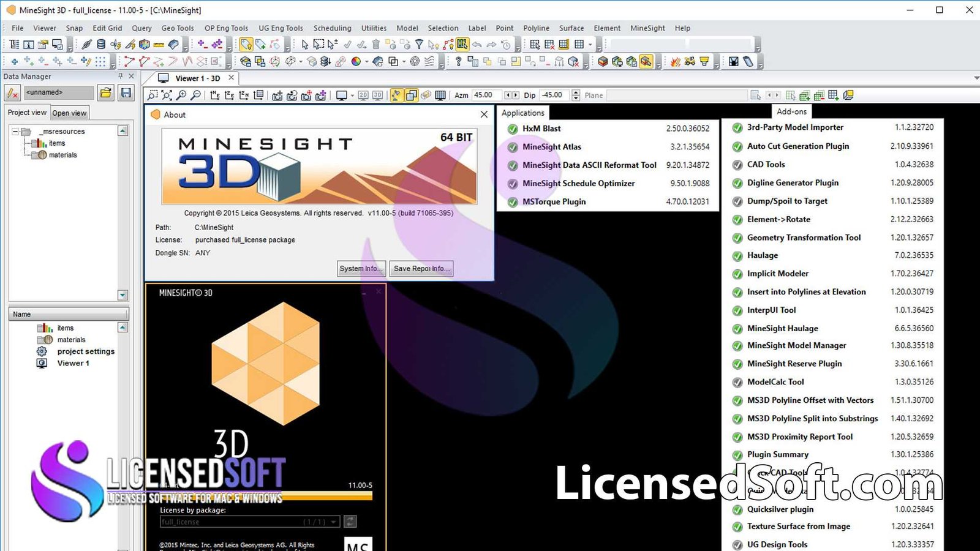This screenshot has width=980, height=551.
Task: Click the dotted point grid icon
Action: click(x=100, y=61)
